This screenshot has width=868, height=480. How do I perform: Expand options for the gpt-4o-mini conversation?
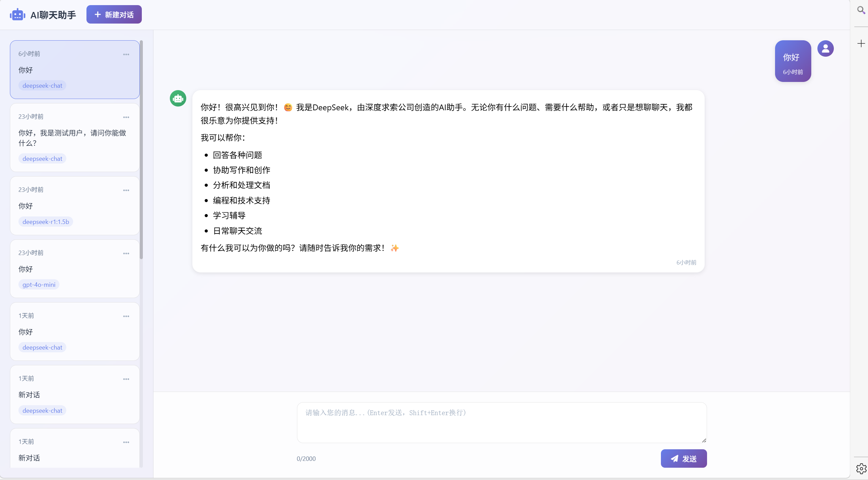(x=126, y=253)
